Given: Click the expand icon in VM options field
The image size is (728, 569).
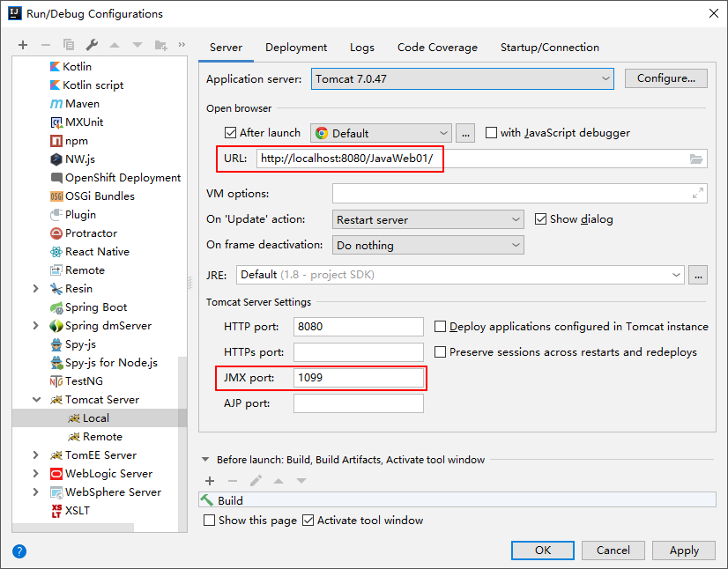Looking at the screenshot, I should [x=698, y=194].
